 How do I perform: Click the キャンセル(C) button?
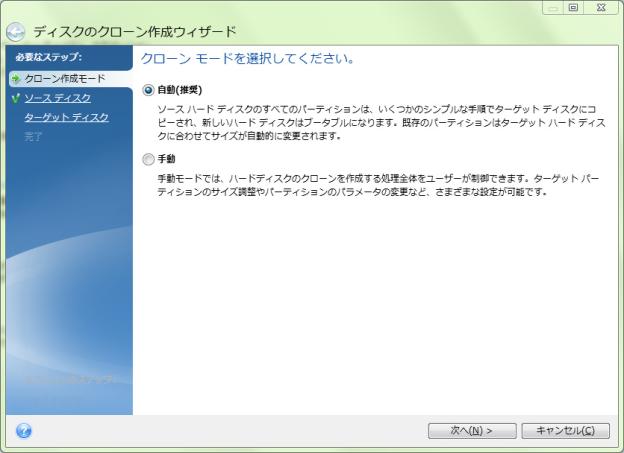pos(566,431)
